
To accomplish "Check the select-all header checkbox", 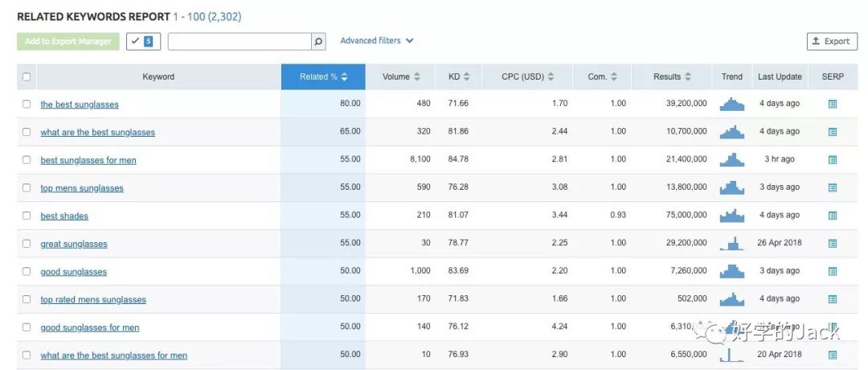I will point(27,77).
